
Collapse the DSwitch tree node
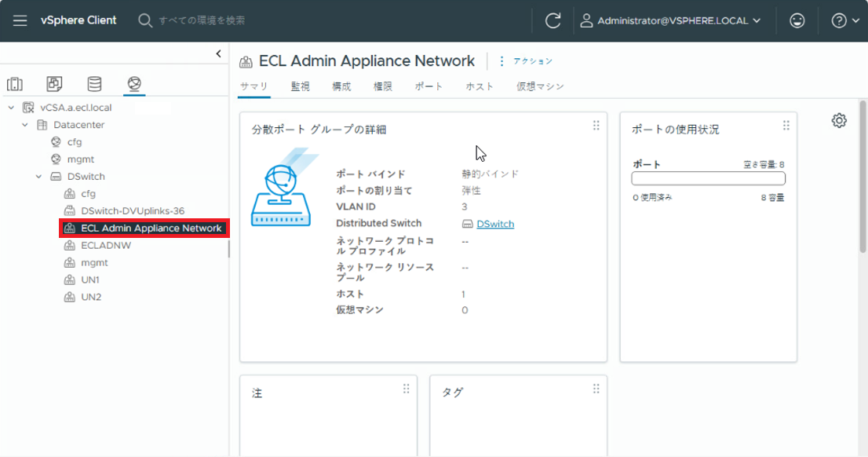pos(39,177)
